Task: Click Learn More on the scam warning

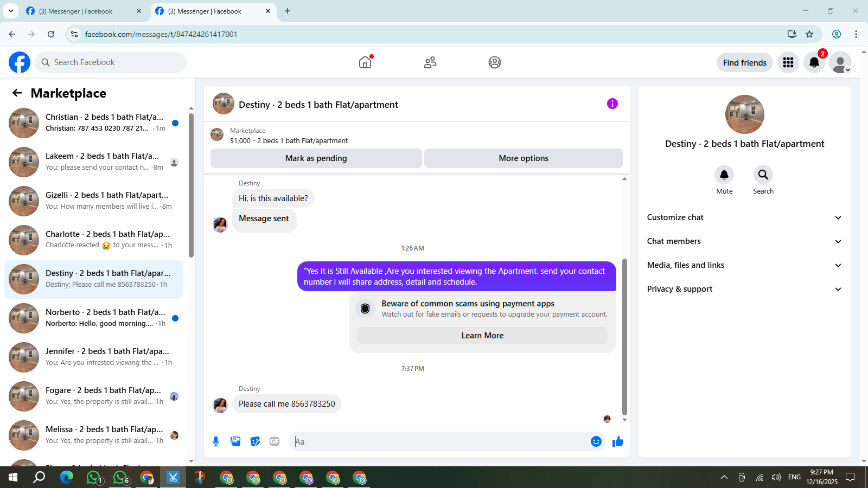Action: pyautogui.click(x=482, y=336)
